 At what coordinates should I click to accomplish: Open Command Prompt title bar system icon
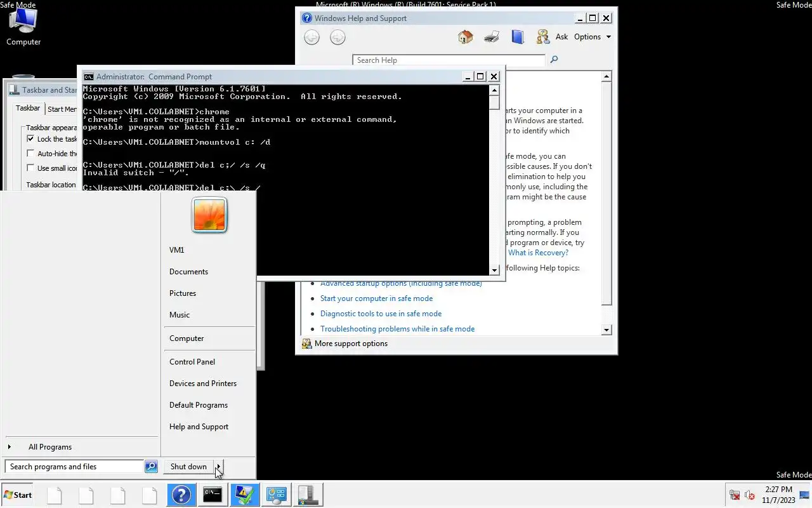tap(89, 76)
